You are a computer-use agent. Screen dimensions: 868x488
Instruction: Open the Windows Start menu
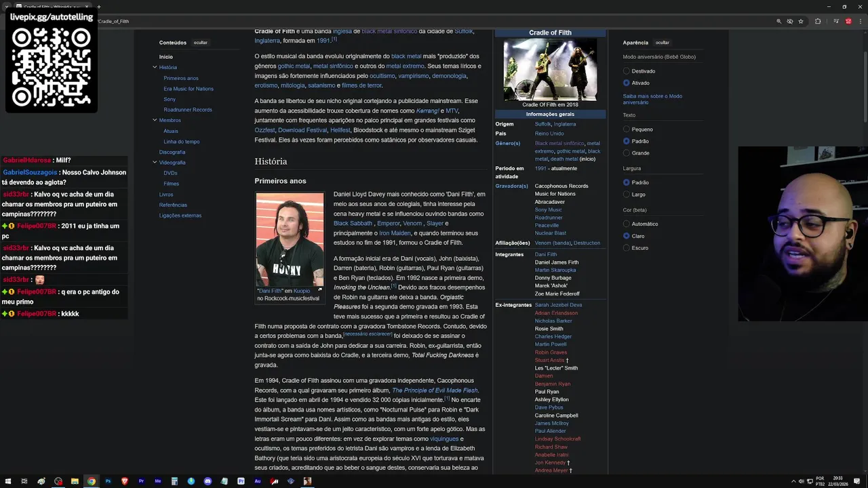[x=8, y=481]
